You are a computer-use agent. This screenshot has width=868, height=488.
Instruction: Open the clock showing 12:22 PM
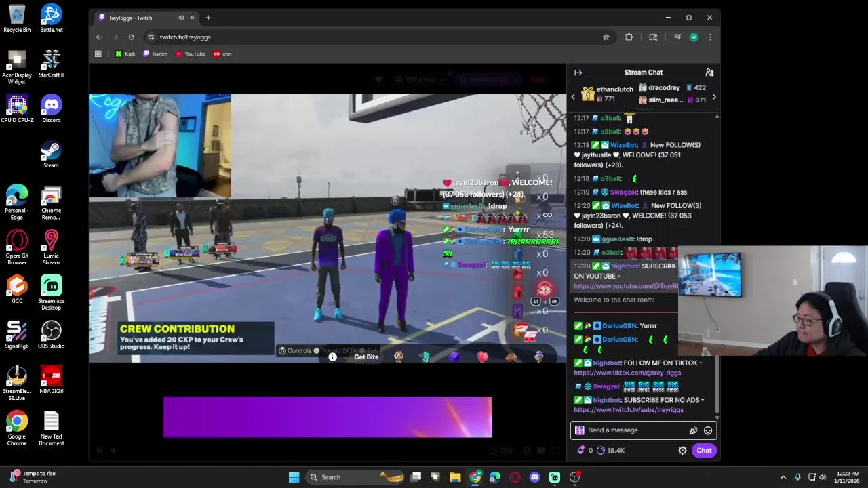848,477
